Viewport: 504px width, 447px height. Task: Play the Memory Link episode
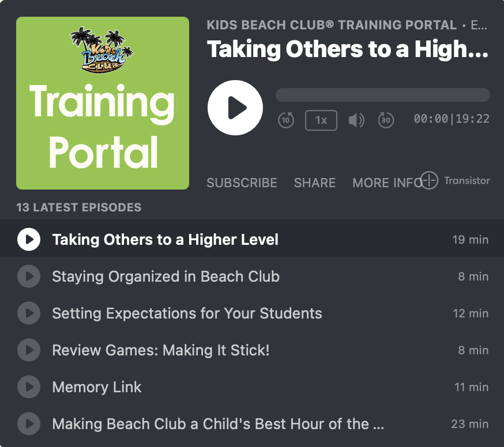29,387
